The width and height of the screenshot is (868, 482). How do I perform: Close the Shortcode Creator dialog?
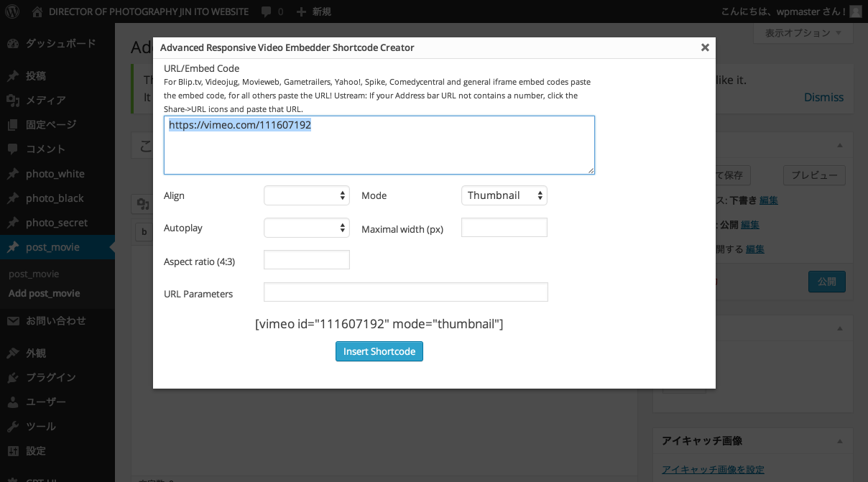tap(705, 47)
